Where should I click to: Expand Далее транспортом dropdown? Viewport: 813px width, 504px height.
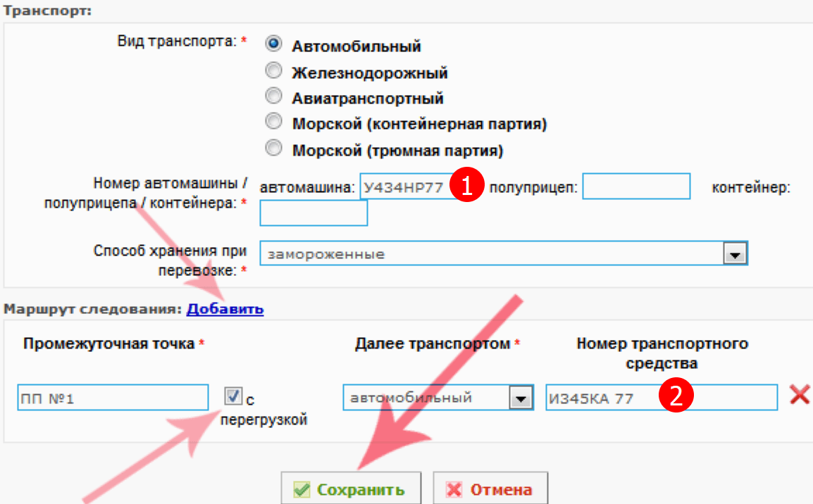point(520,398)
